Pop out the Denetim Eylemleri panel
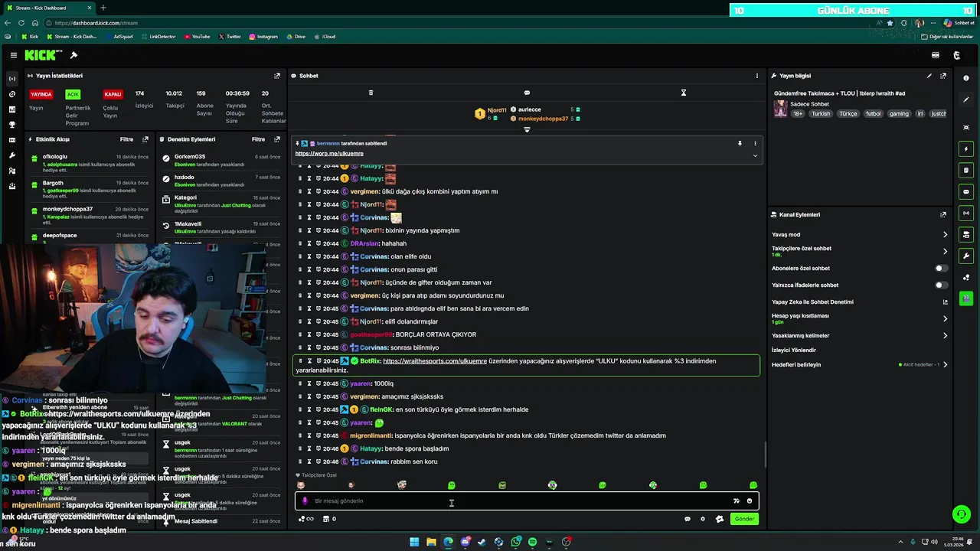The height and width of the screenshot is (551, 980). coord(277,139)
